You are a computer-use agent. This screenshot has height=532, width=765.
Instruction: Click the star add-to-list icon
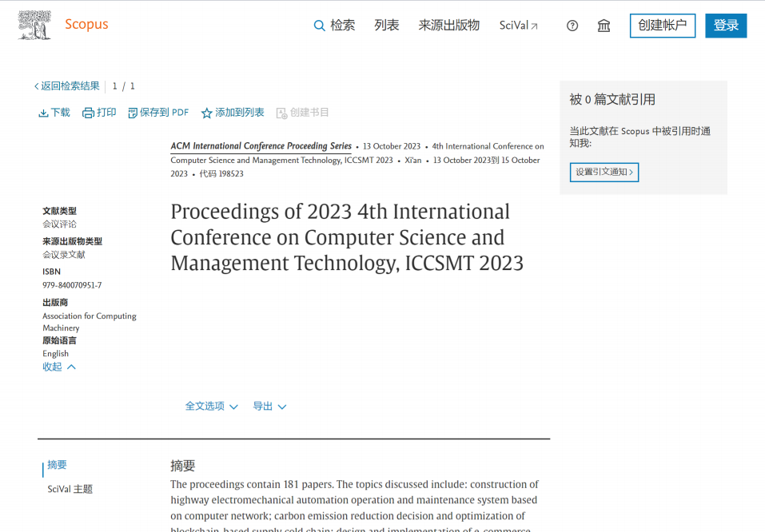click(x=207, y=113)
